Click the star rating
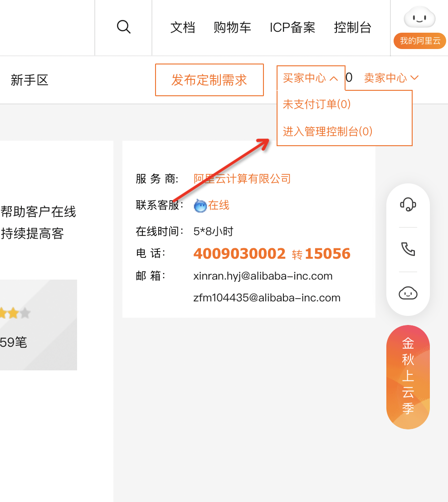This screenshot has width=448, height=502. (15, 313)
